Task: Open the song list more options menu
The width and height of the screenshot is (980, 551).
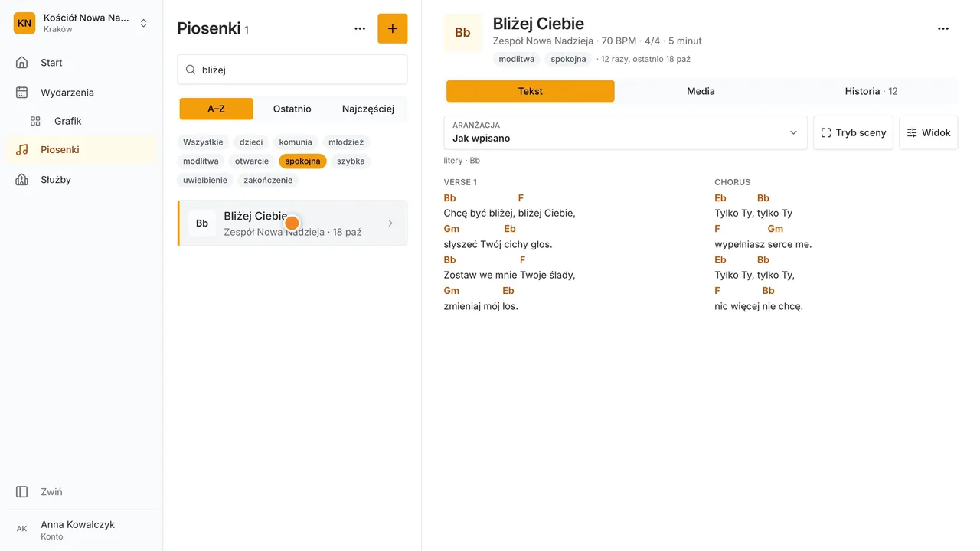Action: [x=360, y=28]
